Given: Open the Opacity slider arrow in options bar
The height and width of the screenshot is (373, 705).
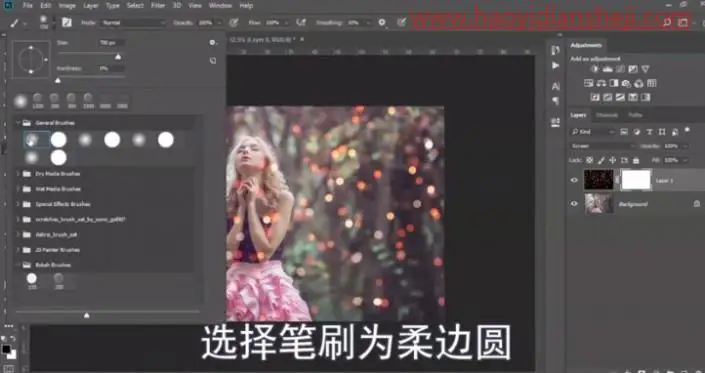Looking at the screenshot, I should click(220, 22).
